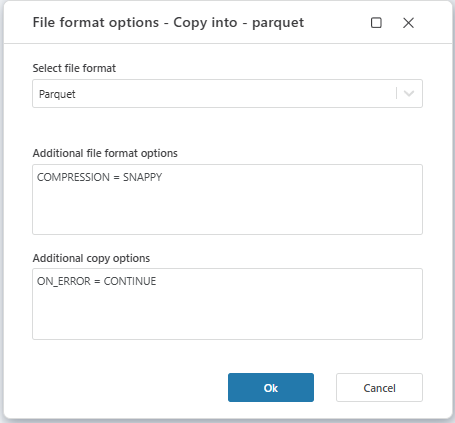This screenshot has height=423, width=455.
Task: Select the Parquet value in the dropdown
Action: (57, 94)
